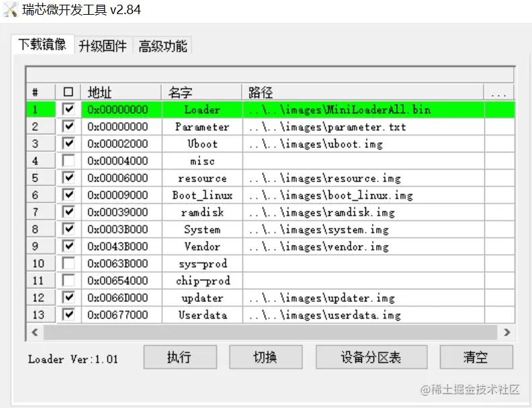Click address 0x00002000 cell

click(x=122, y=144)
